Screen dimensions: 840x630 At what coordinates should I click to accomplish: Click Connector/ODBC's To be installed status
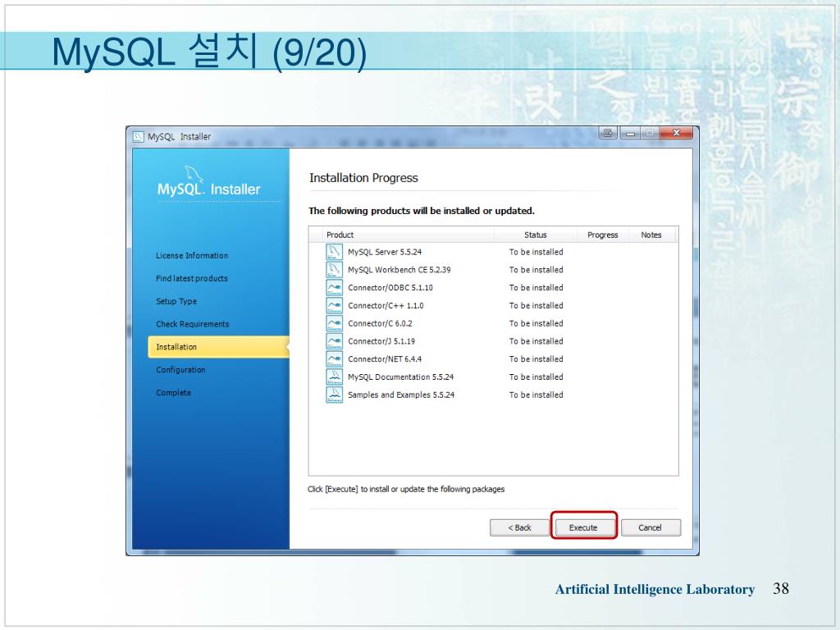click(536, 288)
